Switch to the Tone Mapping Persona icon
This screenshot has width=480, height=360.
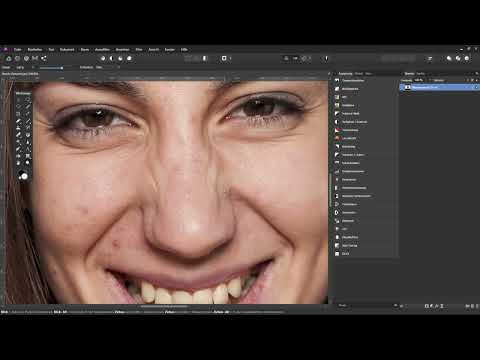[x=35, y=58]
